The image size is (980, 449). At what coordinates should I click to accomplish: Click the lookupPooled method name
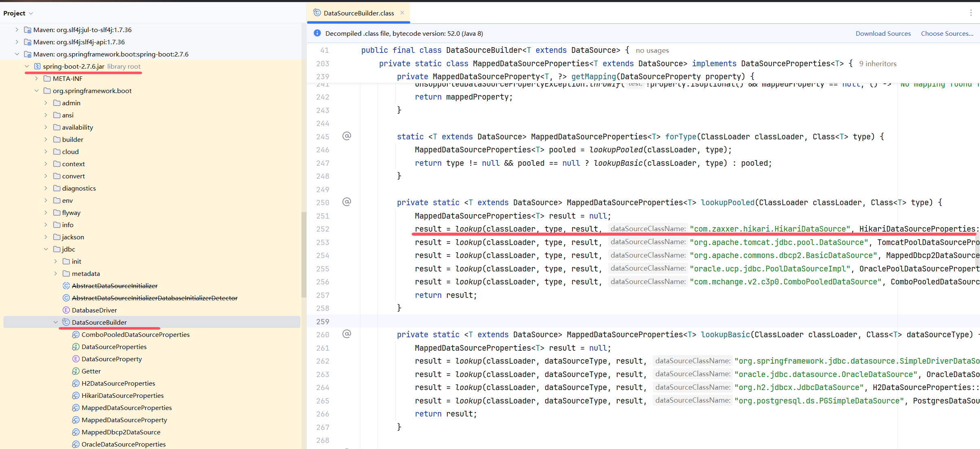click(727, 202)
